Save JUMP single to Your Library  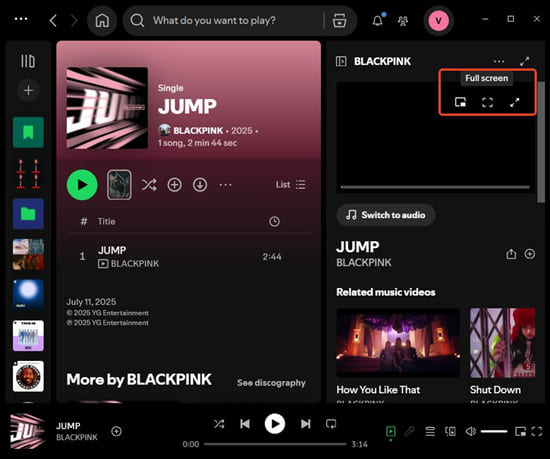[175, 185]
